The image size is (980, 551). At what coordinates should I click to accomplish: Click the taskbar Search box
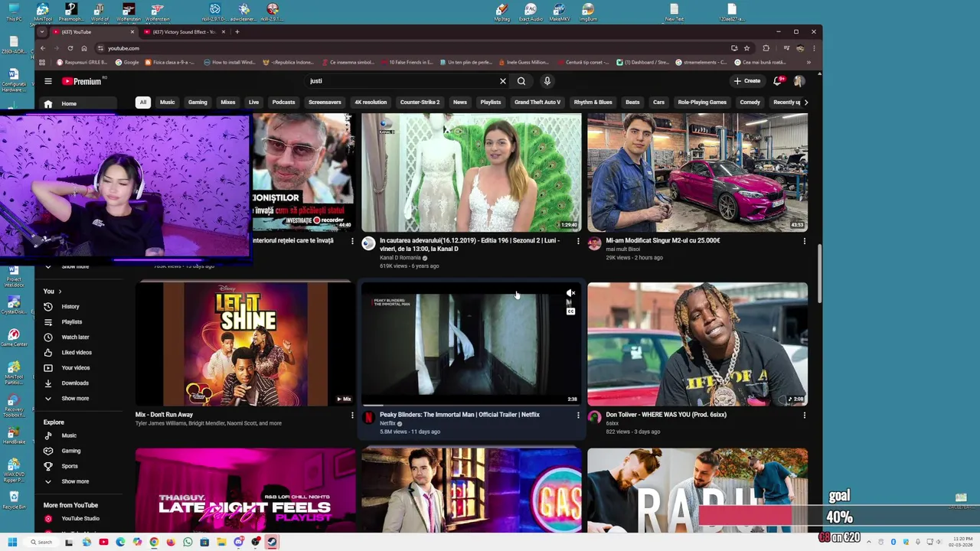[x=41, y=543]
